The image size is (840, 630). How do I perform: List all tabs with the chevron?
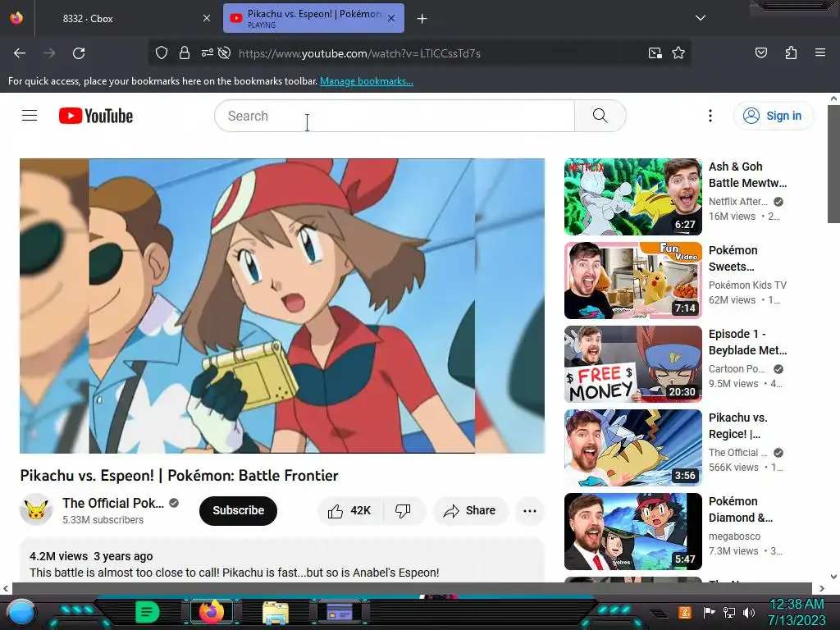click(x=701, y=18)
